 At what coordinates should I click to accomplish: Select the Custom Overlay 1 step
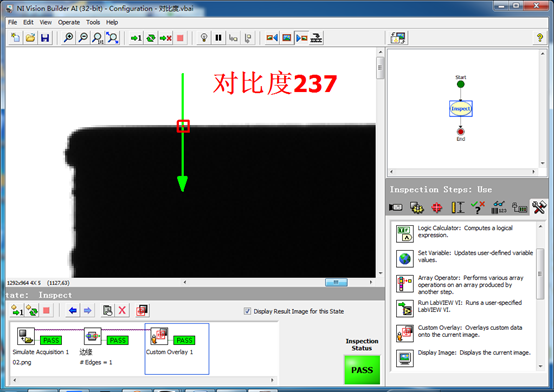coord(177,349)
